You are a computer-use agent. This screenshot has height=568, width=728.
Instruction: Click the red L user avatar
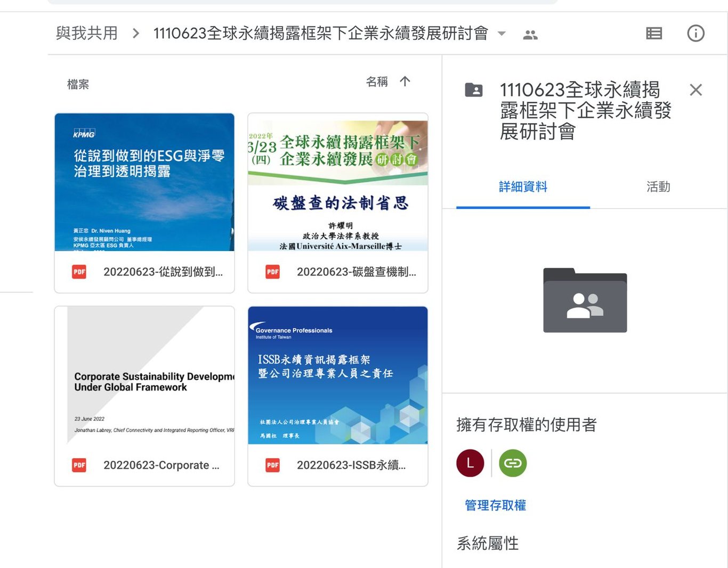pyautogui.click(x=470, y=463)
